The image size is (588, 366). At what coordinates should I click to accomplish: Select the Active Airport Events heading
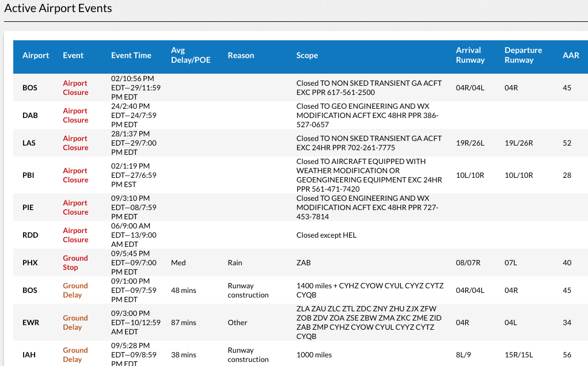pos(58,8)
